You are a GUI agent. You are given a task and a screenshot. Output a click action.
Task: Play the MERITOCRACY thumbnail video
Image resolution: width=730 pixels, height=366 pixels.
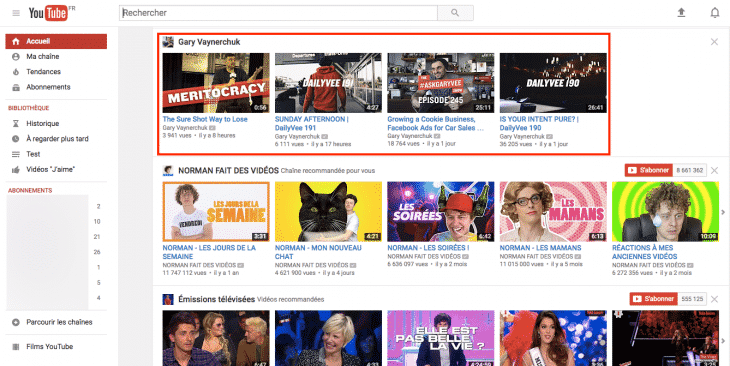pos(216,83)
